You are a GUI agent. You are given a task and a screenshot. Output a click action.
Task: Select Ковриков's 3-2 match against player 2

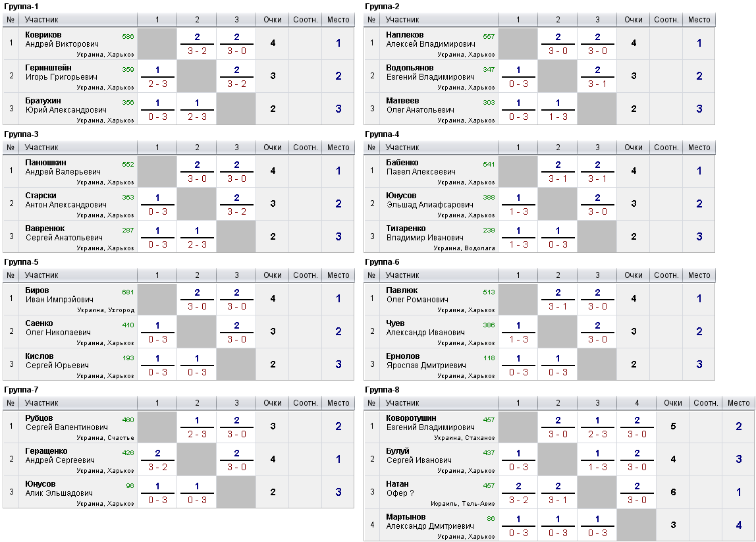pyautogui.click(x=197, y=43)
